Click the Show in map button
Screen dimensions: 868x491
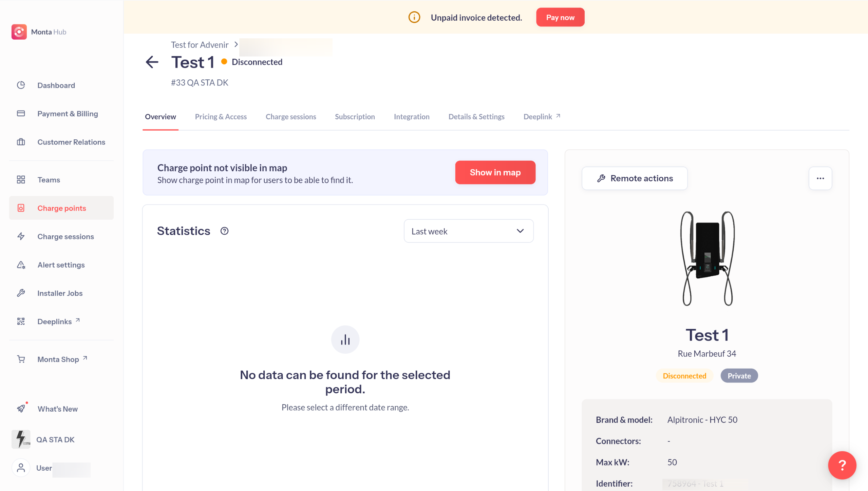495,172
